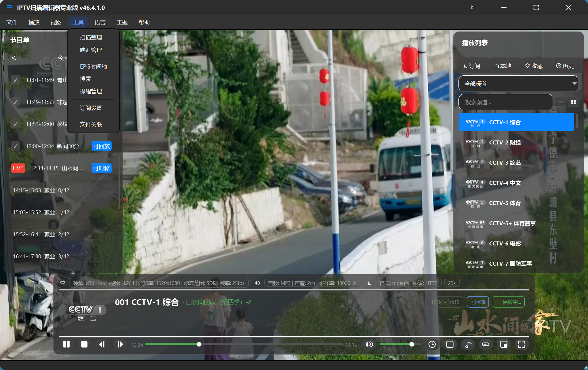Switch to the 订阅 tab
The width and height of the screenshot is (588, 370).
click(x=472, y=66)
